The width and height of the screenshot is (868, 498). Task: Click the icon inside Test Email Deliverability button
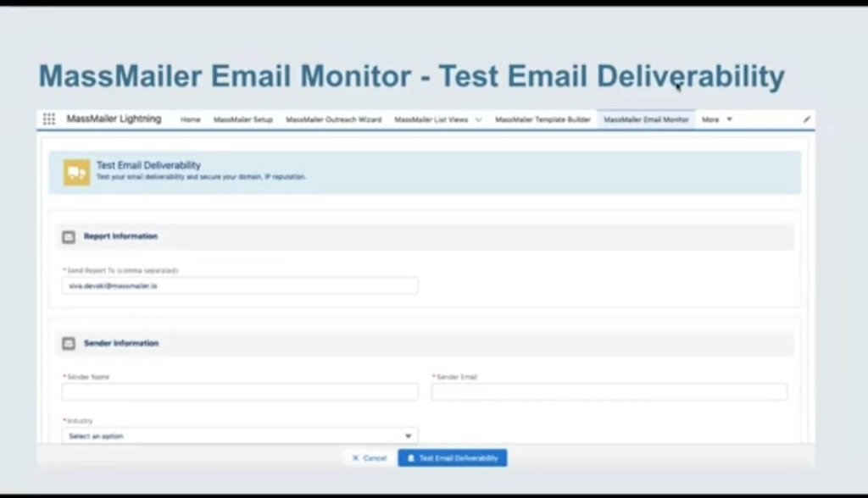click(x=409, y=457)
